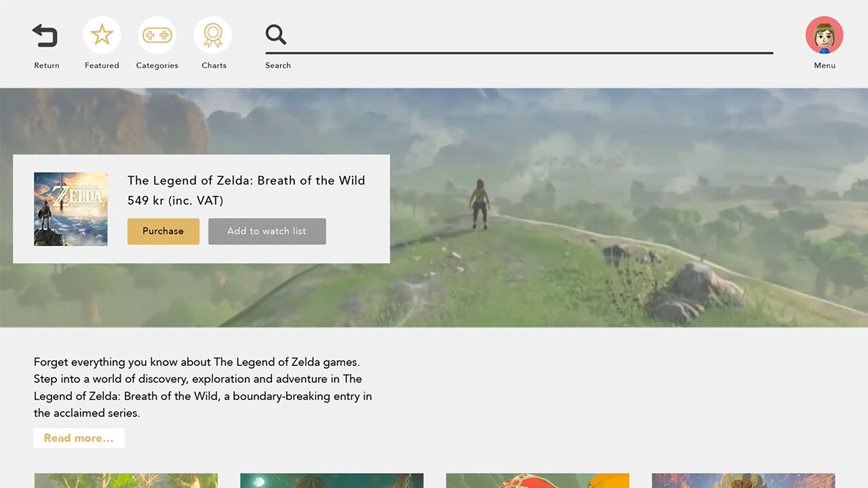The width and height of the screenshot is (868, 488).
Task: Open the Featured star icon
Action: [x=102, y=35]
